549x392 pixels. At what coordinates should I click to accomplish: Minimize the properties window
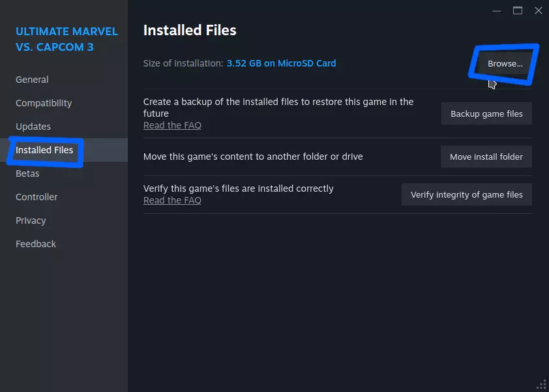(x=496, y=11)
